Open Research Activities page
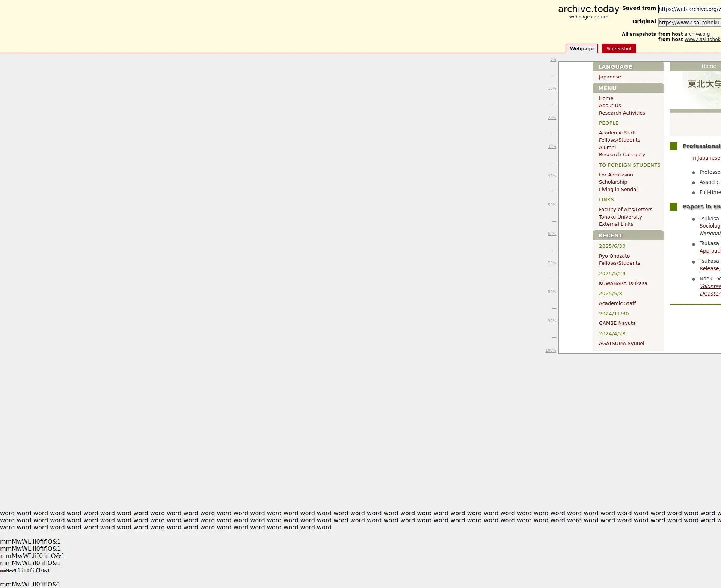 [621, 113]
